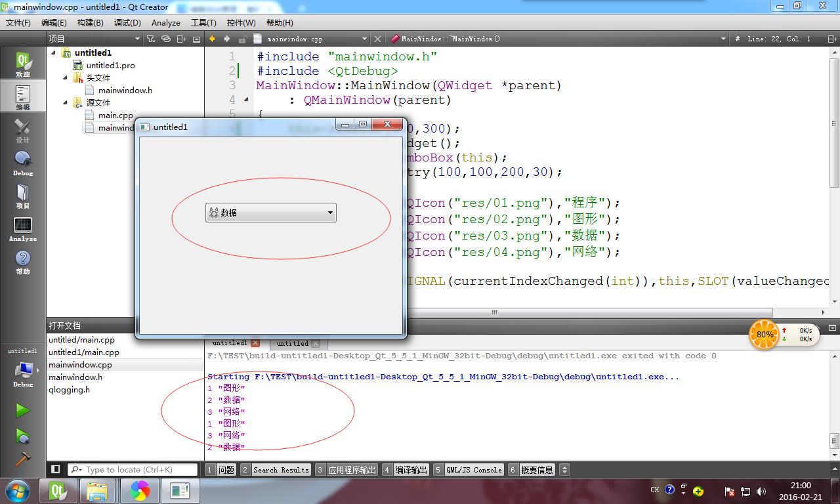
Task: Fold the code block at line 4
Action: point(246,100)
